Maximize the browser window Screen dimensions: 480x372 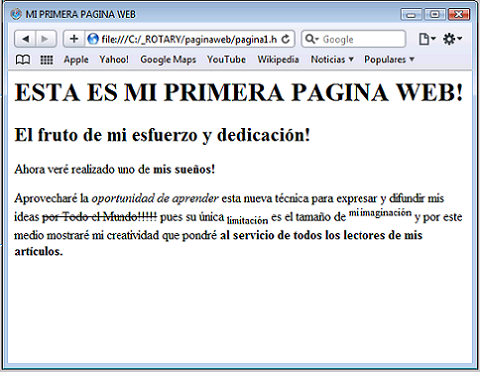pyautogui.click(x=435, y=15)
